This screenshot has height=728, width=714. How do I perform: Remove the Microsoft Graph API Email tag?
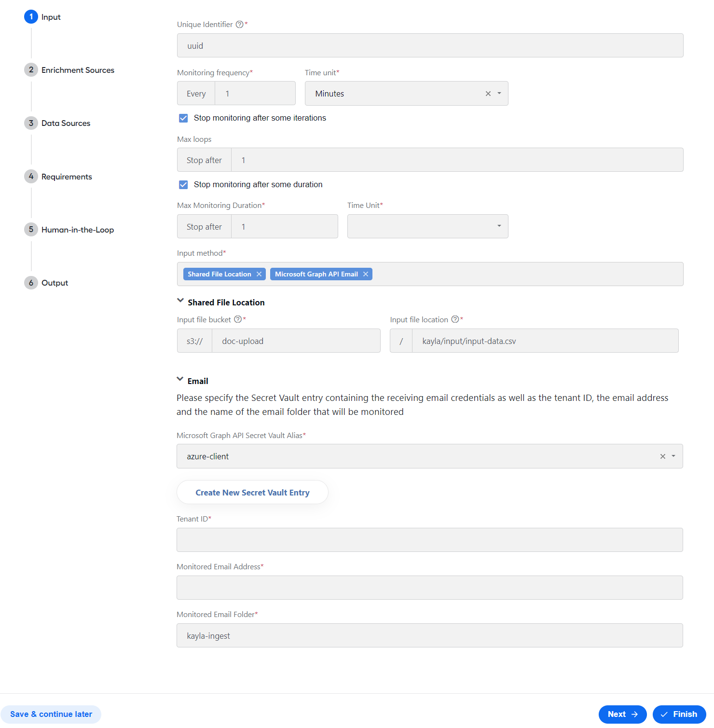click(366, 274)
